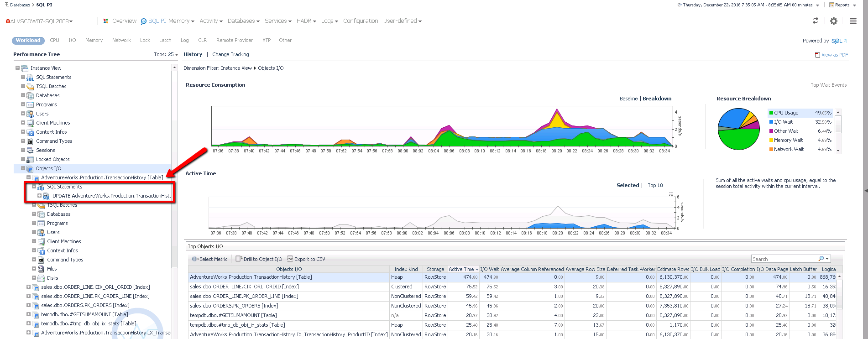
Task: Switch to the Latch tab
Action: (165, 41)
